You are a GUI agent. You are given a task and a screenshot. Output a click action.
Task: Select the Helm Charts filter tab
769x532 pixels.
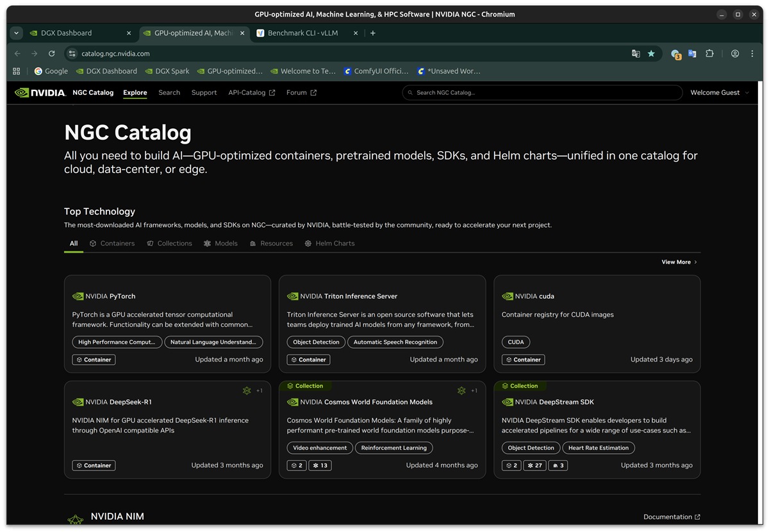tap(329, 244)
